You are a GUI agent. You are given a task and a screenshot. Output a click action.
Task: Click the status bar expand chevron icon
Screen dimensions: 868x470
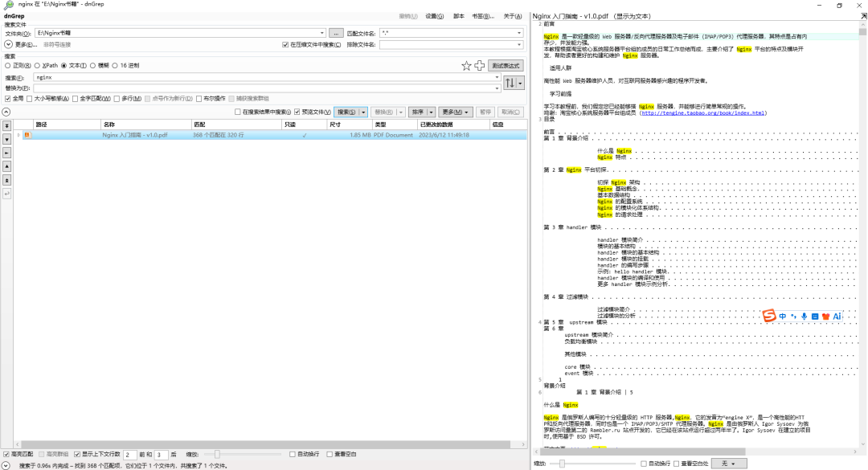6,465
